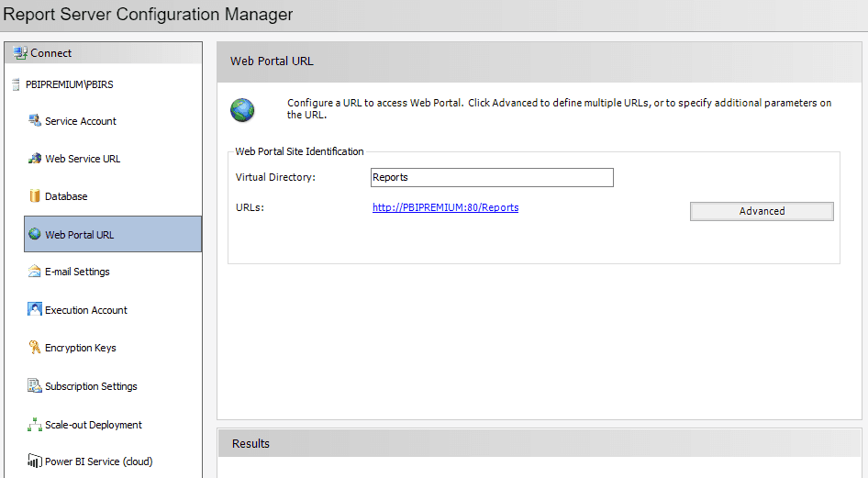Click the Encryption Keys icon

pyautogui.click(x=34, y=348)
